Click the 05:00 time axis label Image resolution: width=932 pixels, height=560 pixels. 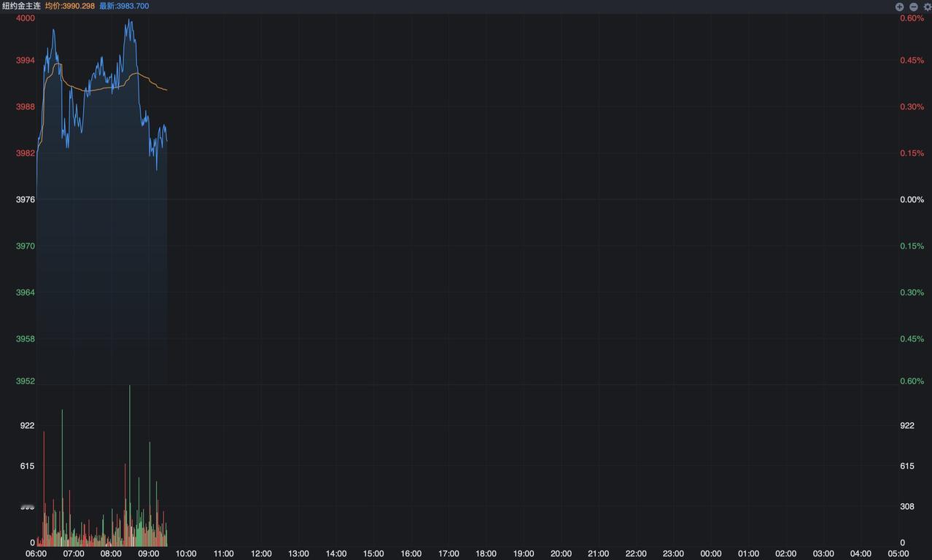coord(898,554)
